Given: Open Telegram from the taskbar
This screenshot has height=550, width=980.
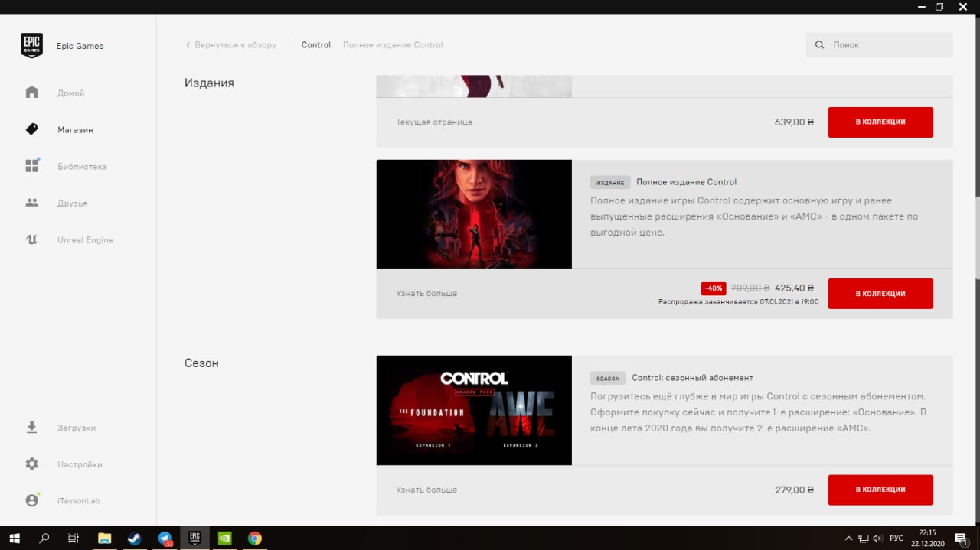Looking at the screenshot, I should 165,538.
